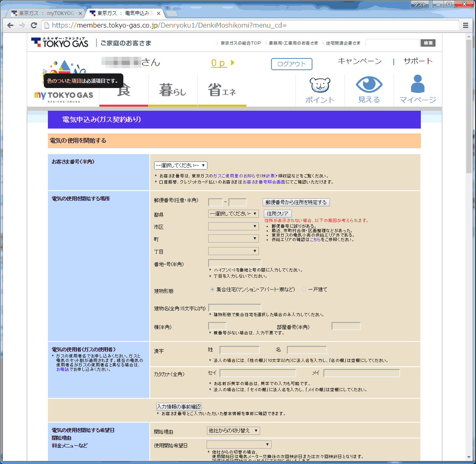Go back with the browser back arrow
Image resolution: width=476 pixels, height=464 pixels.
point(10,26)
